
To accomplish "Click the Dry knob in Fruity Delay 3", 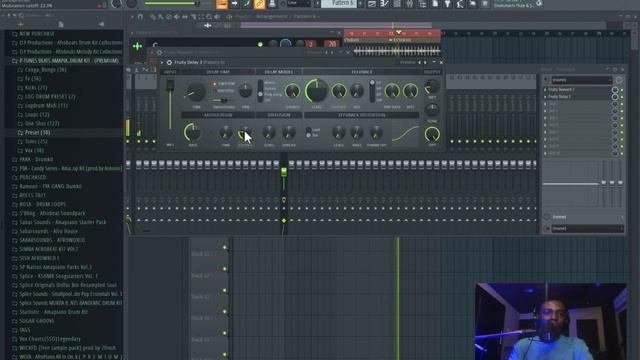I will click(x=432, y=134).
